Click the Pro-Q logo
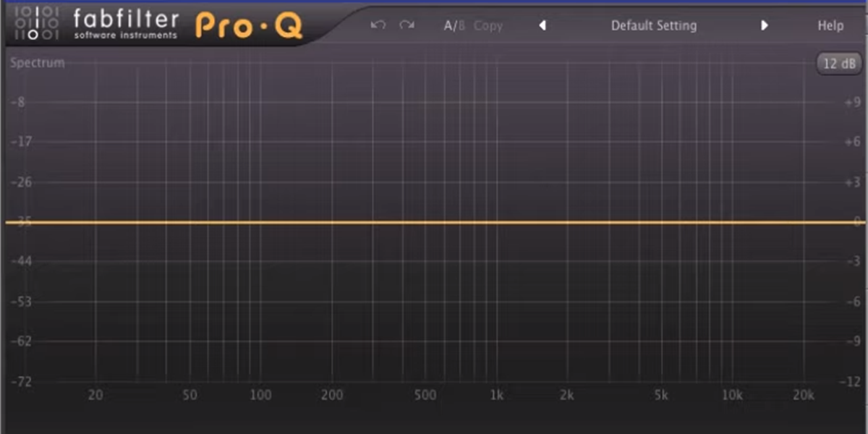Screen dimensions: 868x434 click(250, 24)
